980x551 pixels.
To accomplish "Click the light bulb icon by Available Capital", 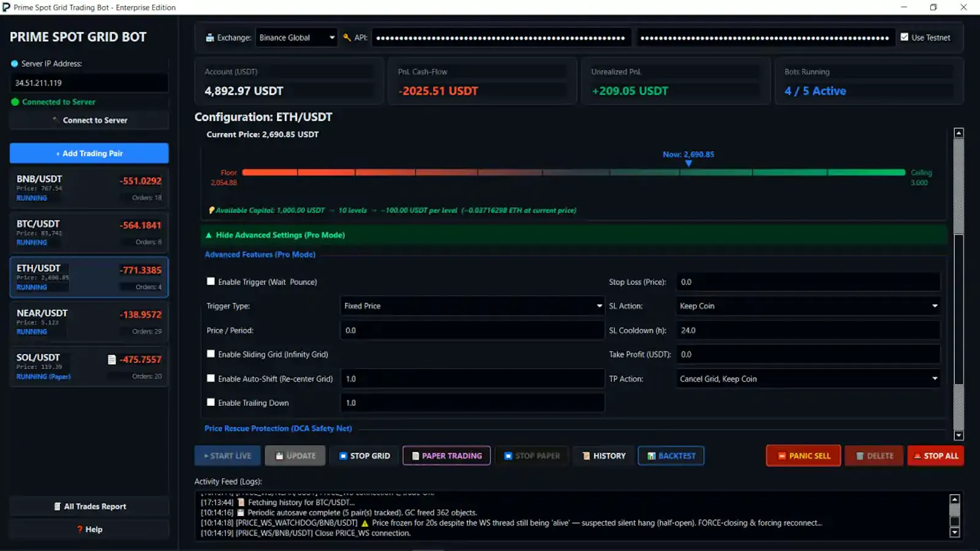I will (212, 210).
